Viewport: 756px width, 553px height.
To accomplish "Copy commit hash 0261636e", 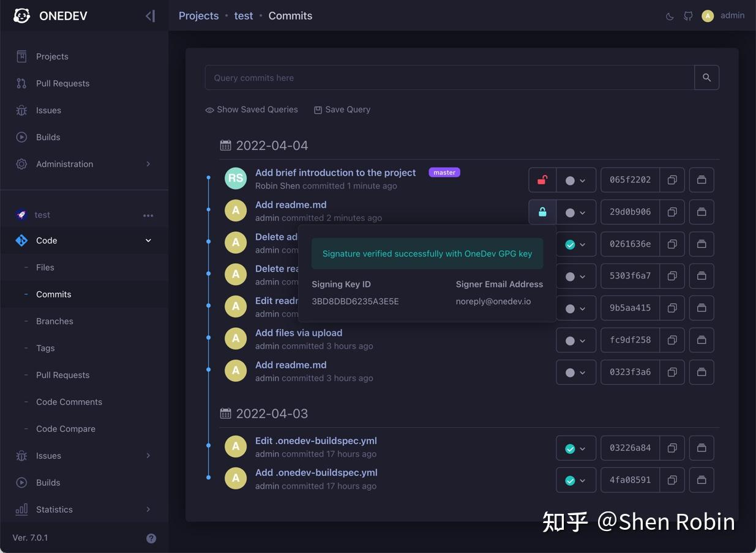I will (672, 244).
